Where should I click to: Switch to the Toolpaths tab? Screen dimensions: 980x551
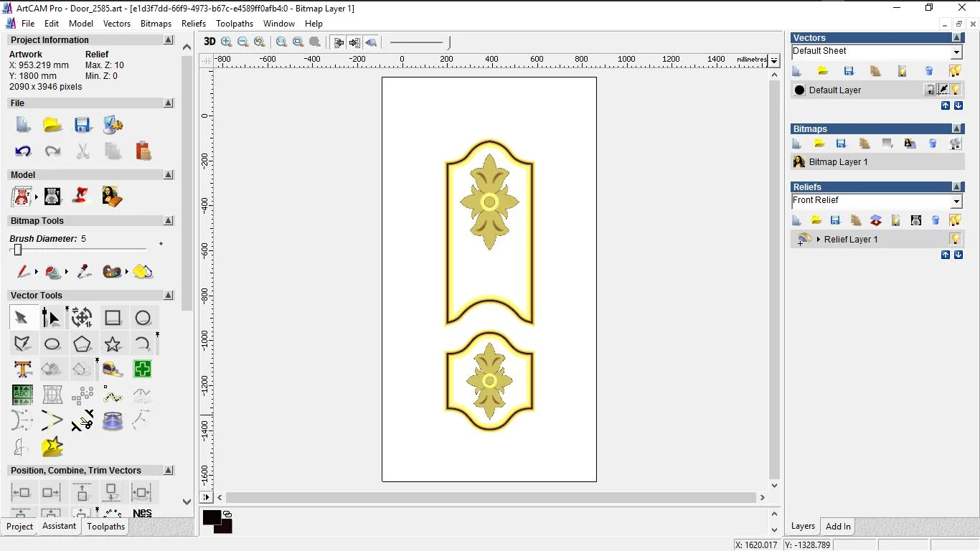click(x=105, y=527)
